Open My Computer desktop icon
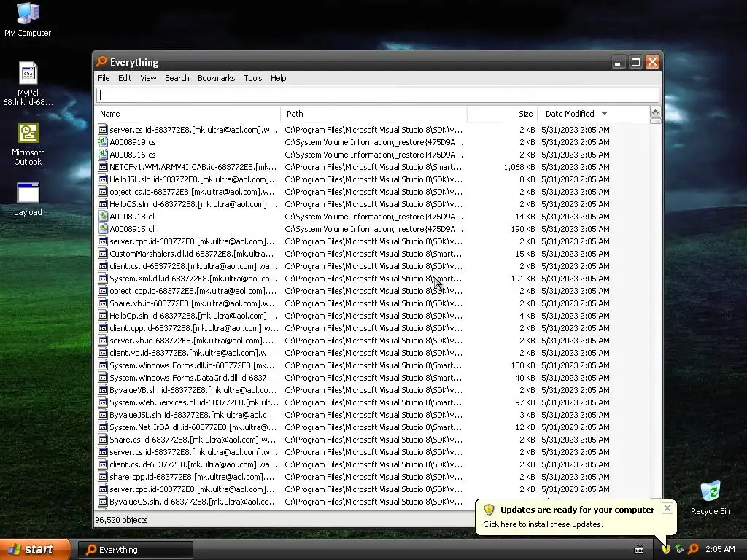The image size is (747, 560). point(28,19)
